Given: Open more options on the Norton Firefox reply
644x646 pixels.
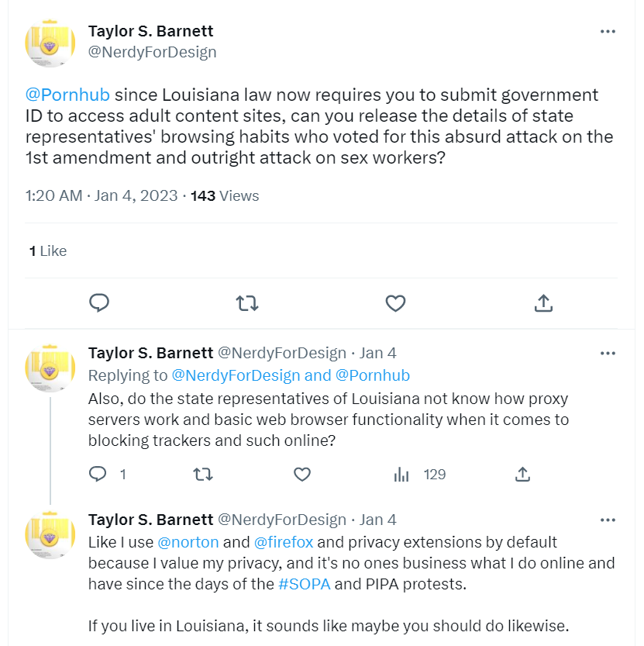Looking at the screenshot, I should point(608,520).
